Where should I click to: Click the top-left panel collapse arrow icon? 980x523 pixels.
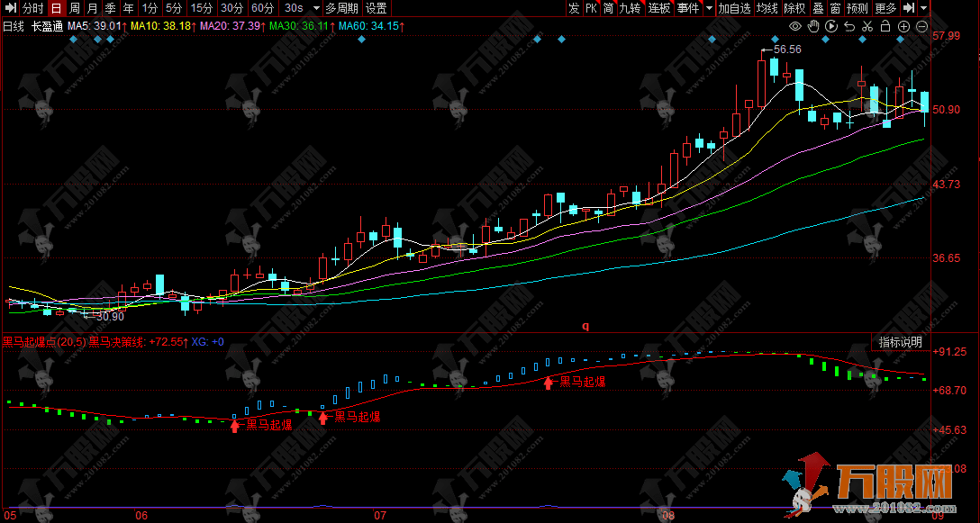coord(9,8)
